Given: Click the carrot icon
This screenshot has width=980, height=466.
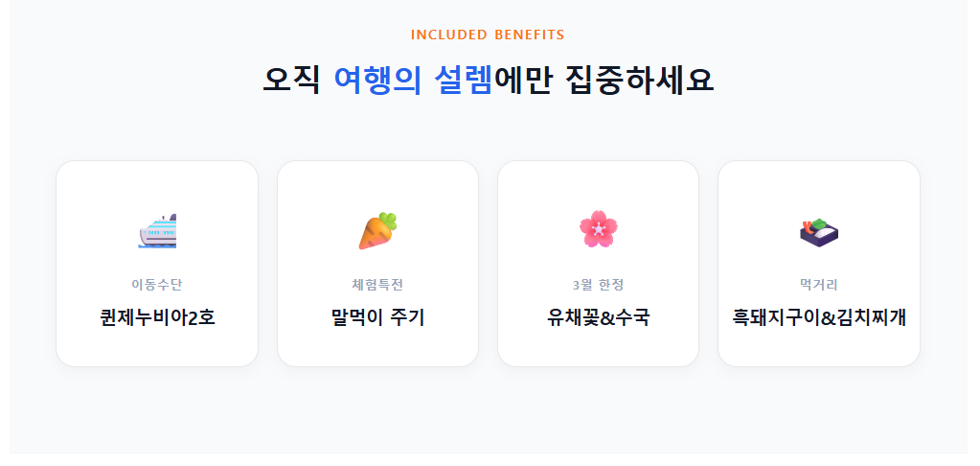Looking at the screenshot, I should pyautogui.click(x=377, y=231).
